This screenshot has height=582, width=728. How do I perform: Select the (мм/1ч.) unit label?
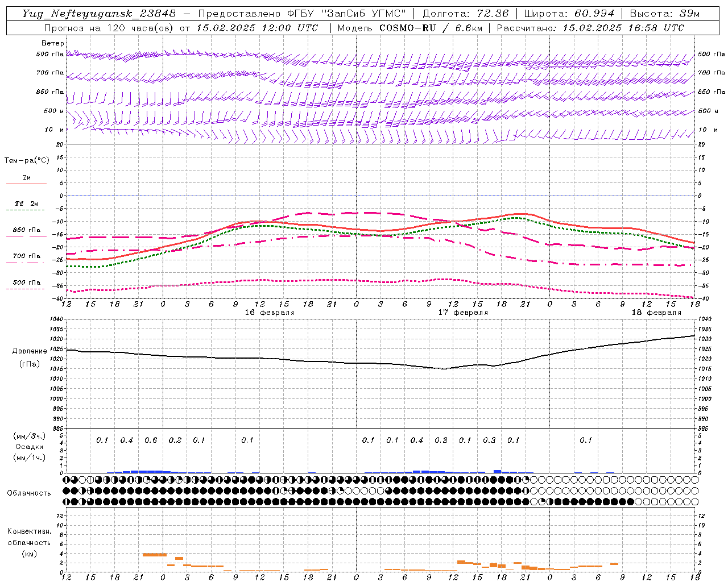click(x=30, y=458)
